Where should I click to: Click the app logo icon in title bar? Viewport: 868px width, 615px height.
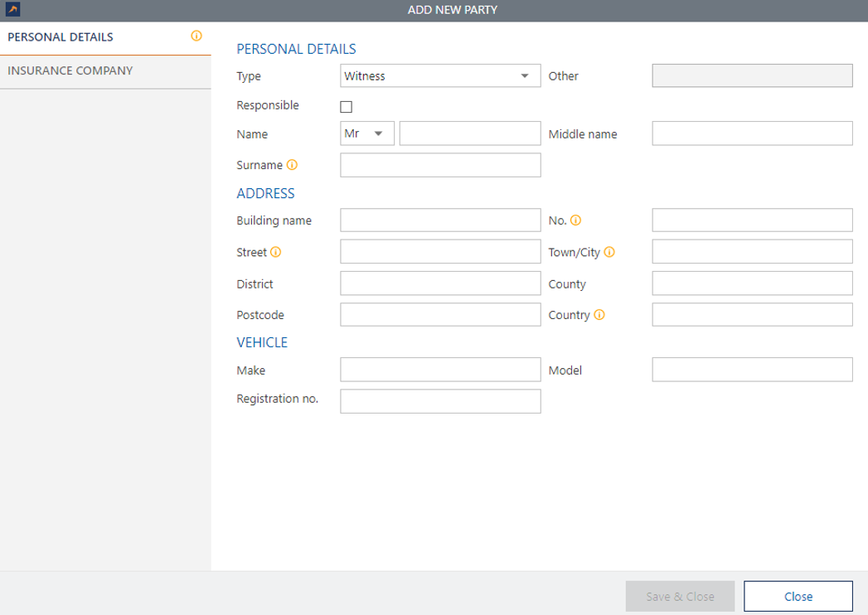(12, 10)
